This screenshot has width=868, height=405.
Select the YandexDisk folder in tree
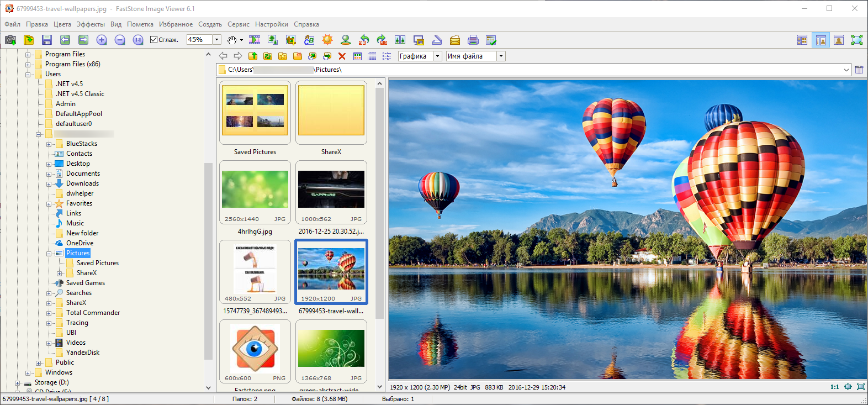tap(83, 353)
